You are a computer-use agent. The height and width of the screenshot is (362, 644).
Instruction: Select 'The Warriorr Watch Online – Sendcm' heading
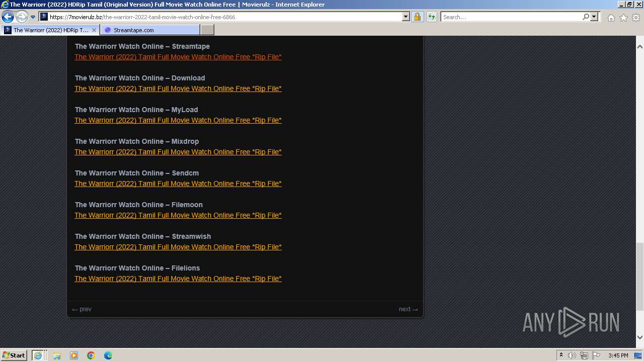[x=137, y=173]
